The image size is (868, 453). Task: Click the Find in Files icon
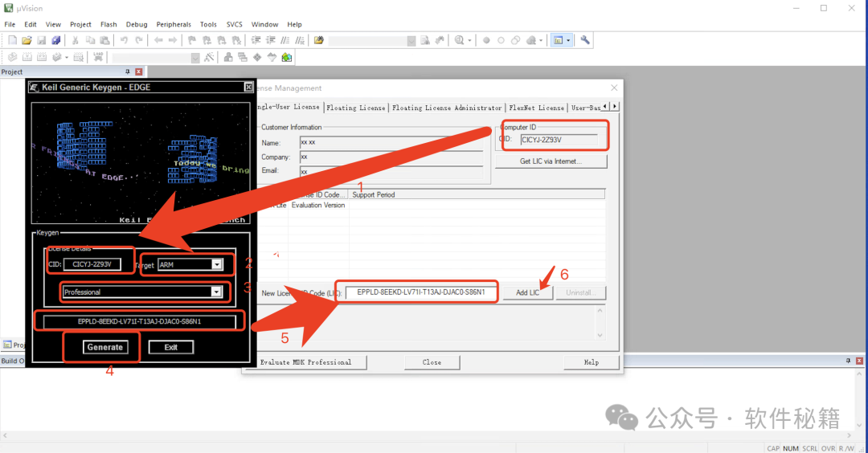(319, 40)
